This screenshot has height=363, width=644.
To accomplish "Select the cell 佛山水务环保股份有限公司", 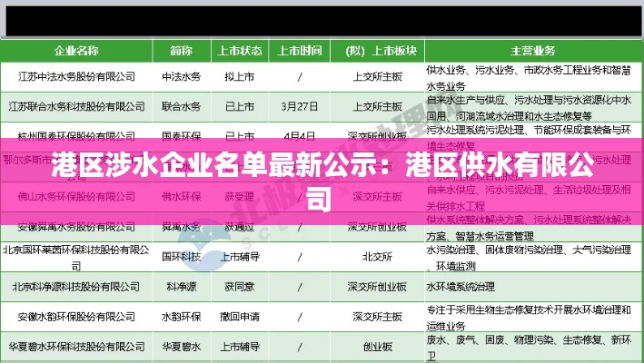I will pos(76,196).
